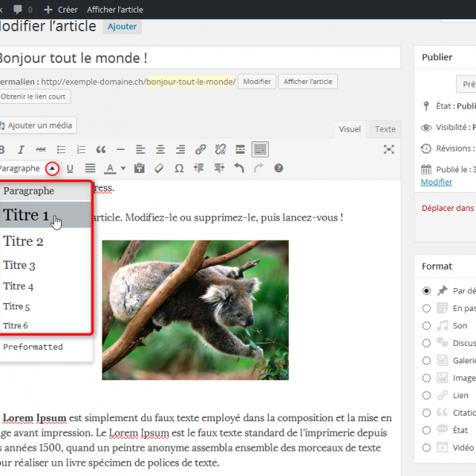The image size is (476, 476).
Task: Switch to the Texte editor tab
Action: (385, 129)
